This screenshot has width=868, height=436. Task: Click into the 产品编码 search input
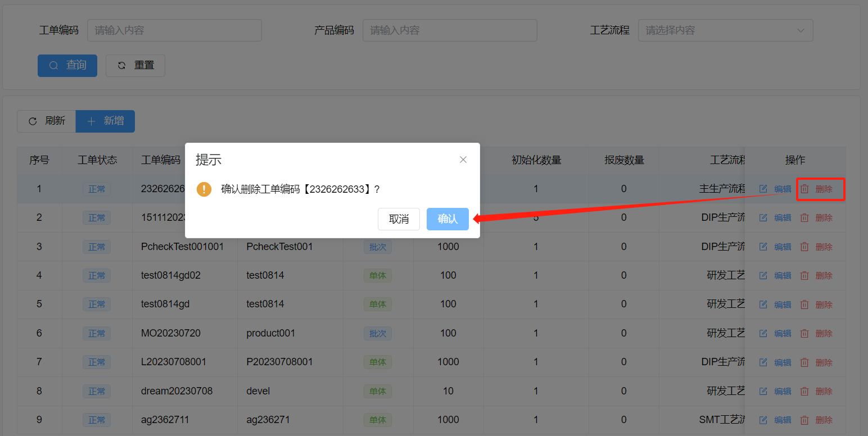coord(450,30)
